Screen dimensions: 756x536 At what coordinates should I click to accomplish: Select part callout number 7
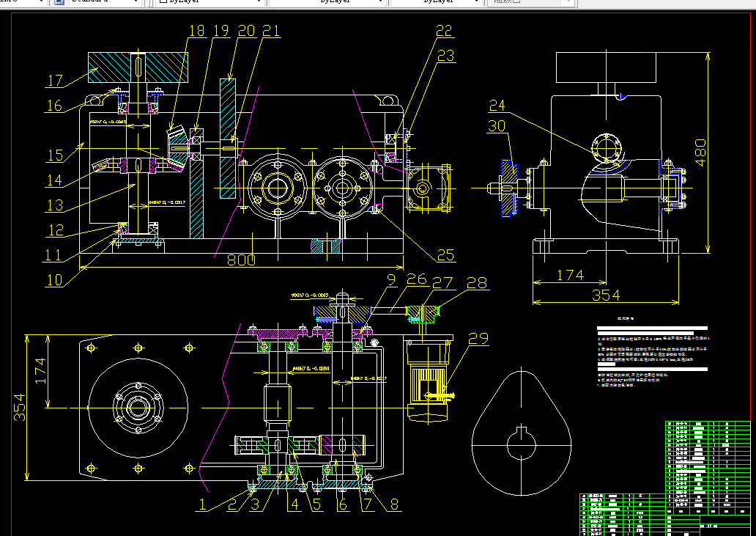(368, 504)
